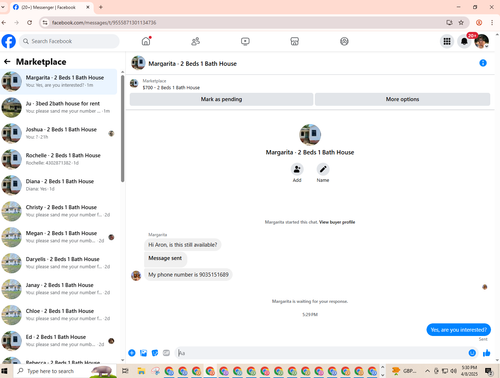Click the 'Yes, are you interested?' sent bubble

pyautogui.click(x=458, y=330)
